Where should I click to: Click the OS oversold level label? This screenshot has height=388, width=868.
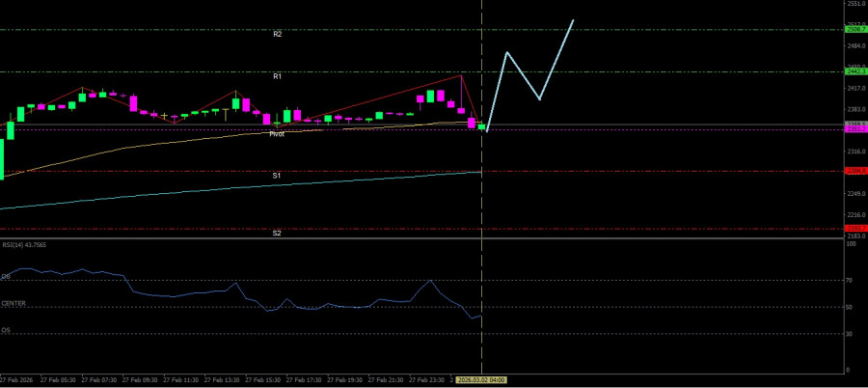coord(6,329)
